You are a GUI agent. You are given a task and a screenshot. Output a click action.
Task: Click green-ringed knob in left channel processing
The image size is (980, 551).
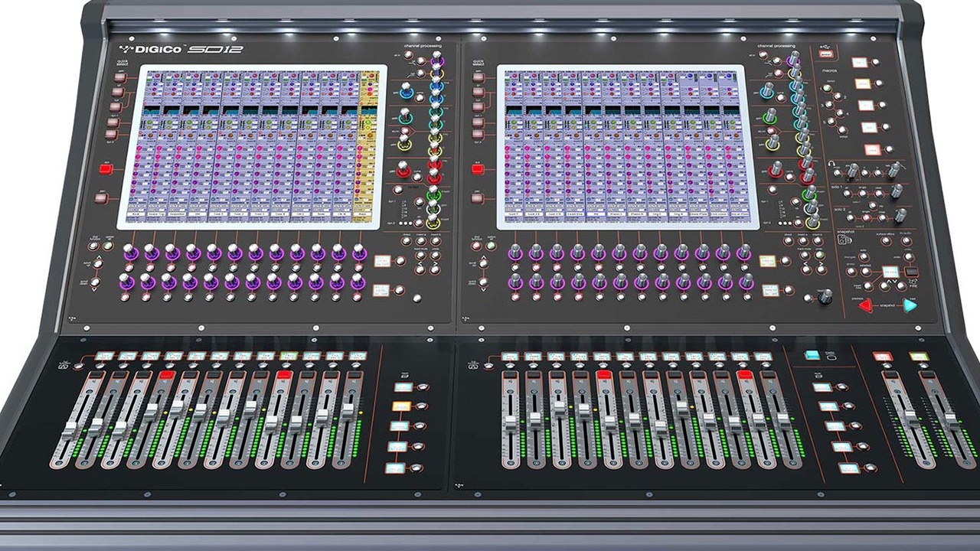(x=404, y=119)
